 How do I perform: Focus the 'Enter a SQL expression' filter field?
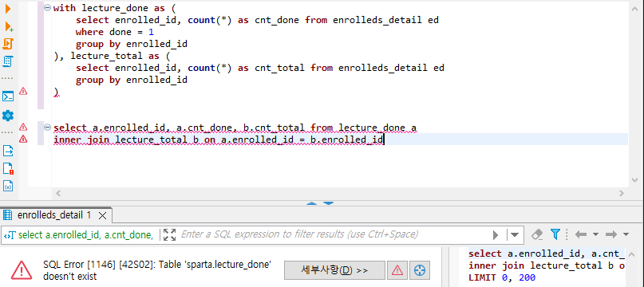333,234
